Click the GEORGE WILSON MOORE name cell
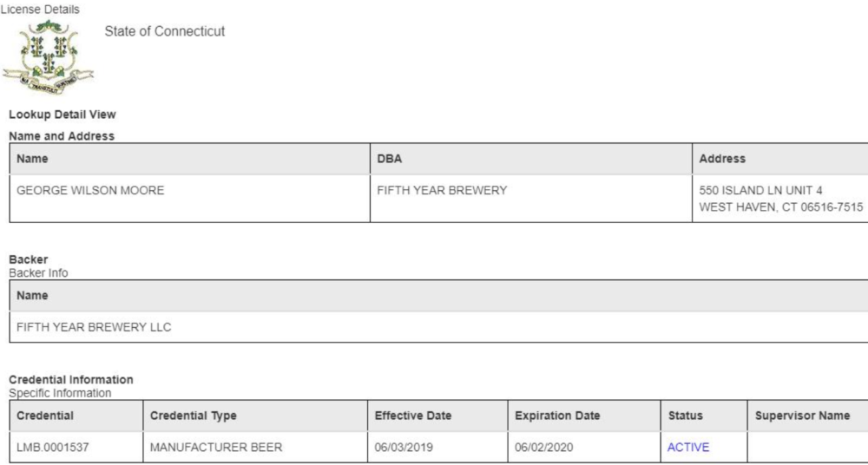 pyautogui.click(x=190, y=198)
